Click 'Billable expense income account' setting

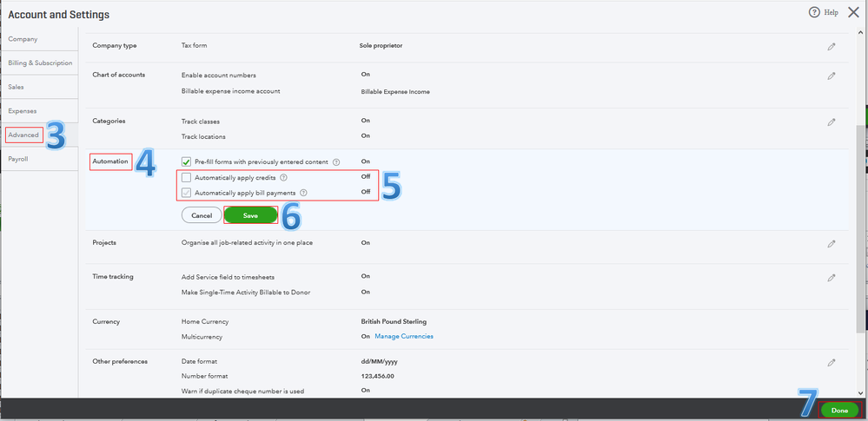pos(231,91)
